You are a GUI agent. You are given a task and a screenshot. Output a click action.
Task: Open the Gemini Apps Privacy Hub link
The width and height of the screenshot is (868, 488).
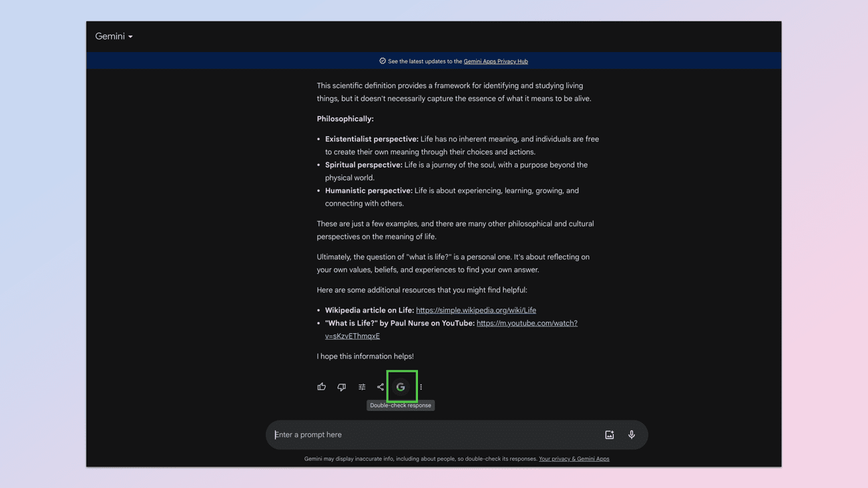click(x=495, y=61)
